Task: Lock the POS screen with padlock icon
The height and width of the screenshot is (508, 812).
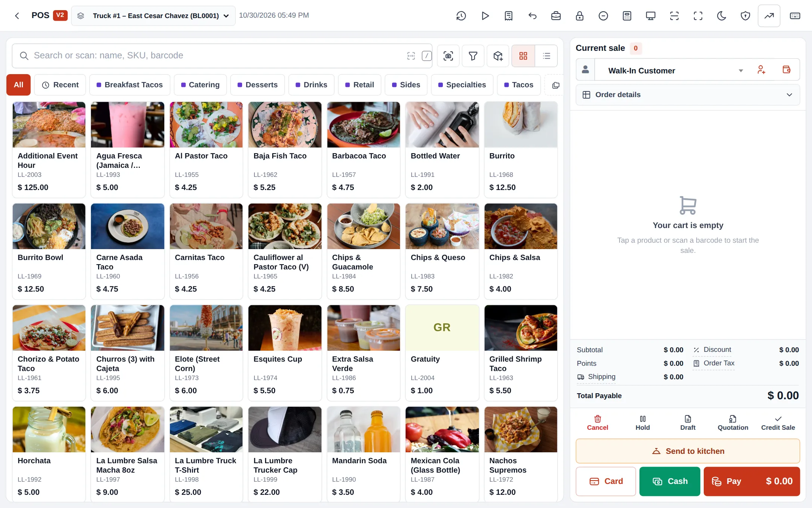Action: 580,16
